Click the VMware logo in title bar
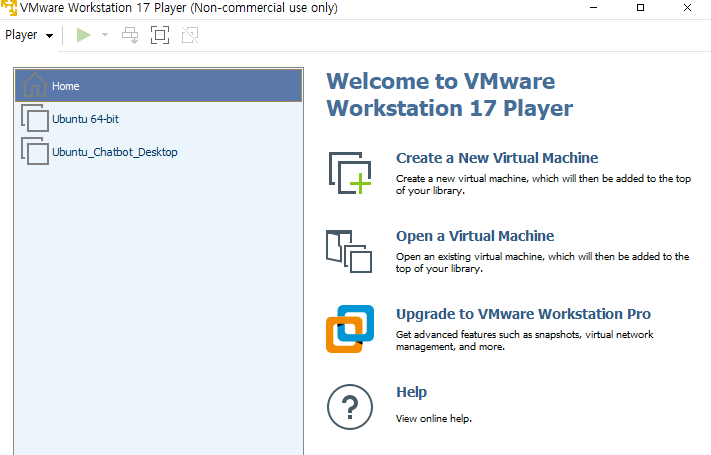 pyautogui.click(x=9, y=8)
